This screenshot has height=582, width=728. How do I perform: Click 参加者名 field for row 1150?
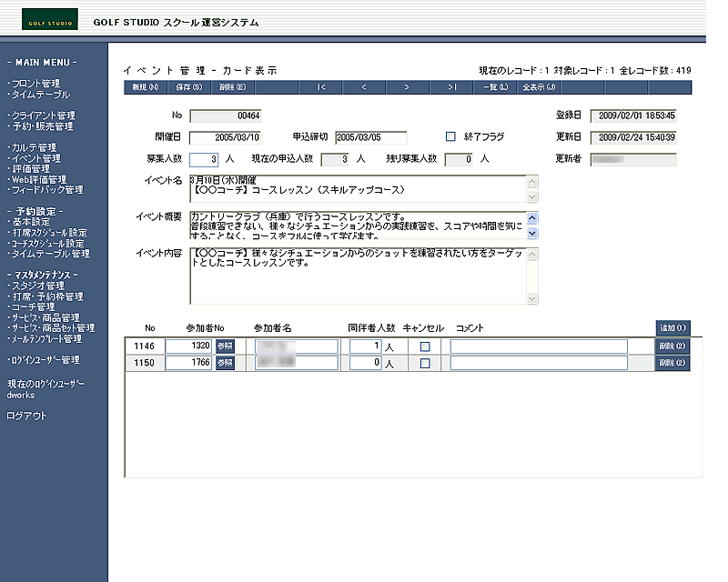pyautogui.click(x=297, y=363)
